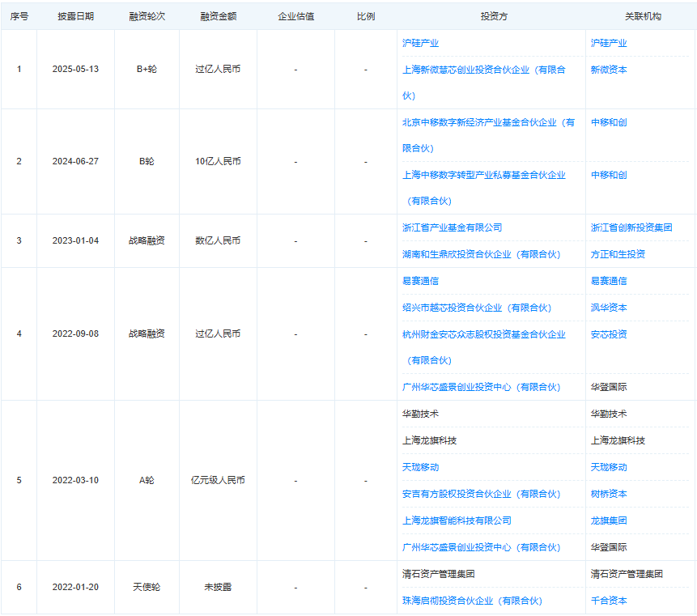Viewport: 697px width, 616px height.
Task: Open 珠海启彻投资合伙企业 link
Action: coord(472,601)
